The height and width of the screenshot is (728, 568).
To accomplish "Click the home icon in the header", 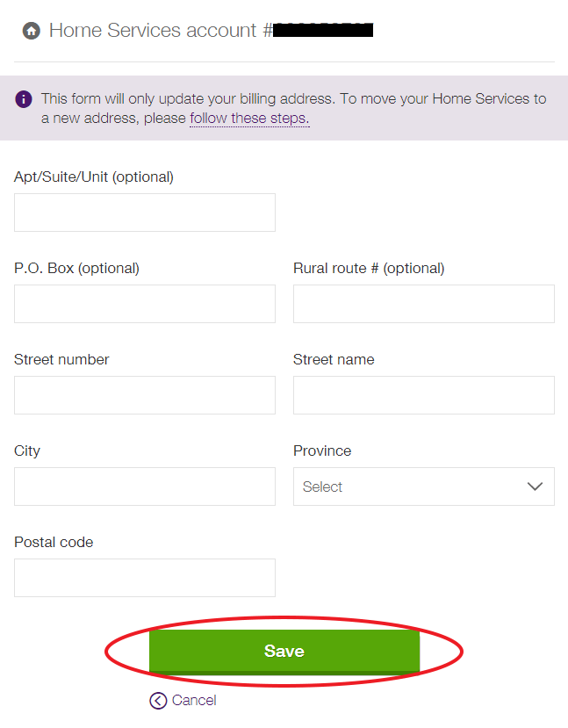I will coord(31,30).
